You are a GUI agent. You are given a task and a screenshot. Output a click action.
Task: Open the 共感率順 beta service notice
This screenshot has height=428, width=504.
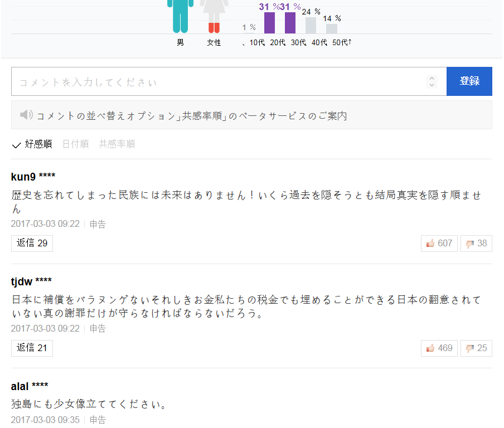pos(191,116)
